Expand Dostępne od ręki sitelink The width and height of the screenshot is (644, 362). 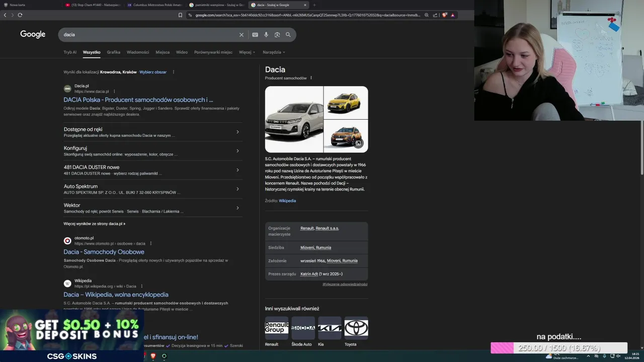pos(237,132)
